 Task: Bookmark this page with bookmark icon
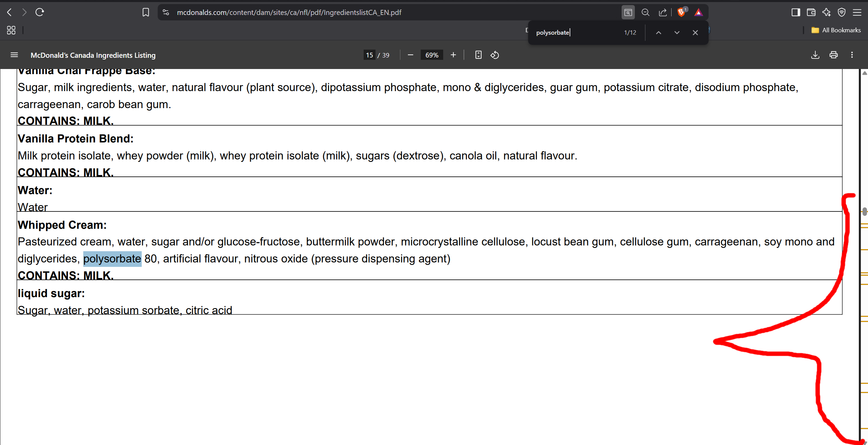146,13
